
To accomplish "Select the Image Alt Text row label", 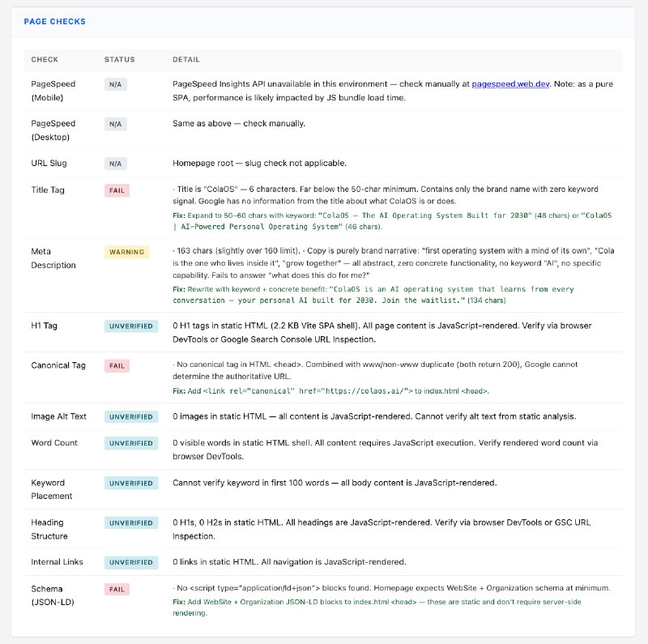I will tap(59, 416).
